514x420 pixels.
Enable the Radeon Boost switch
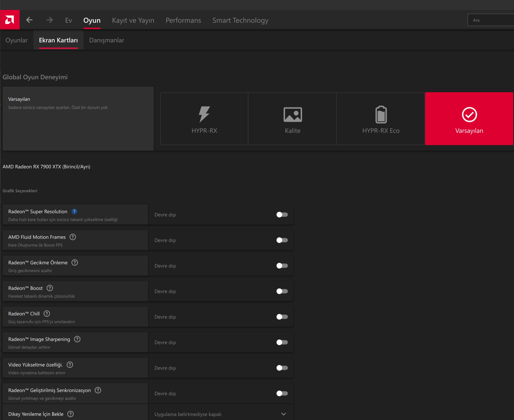pyautogui.click(x=282, y=291)
